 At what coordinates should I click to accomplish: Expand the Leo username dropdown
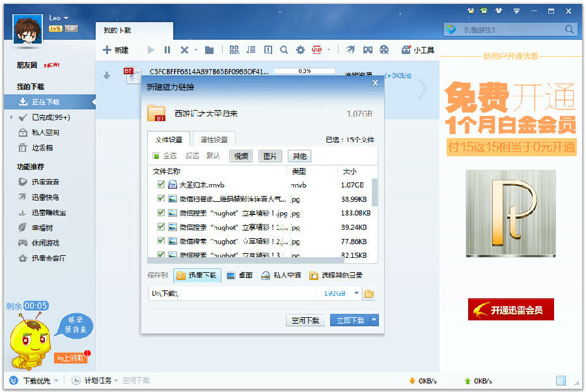click(x=66, y=18)
